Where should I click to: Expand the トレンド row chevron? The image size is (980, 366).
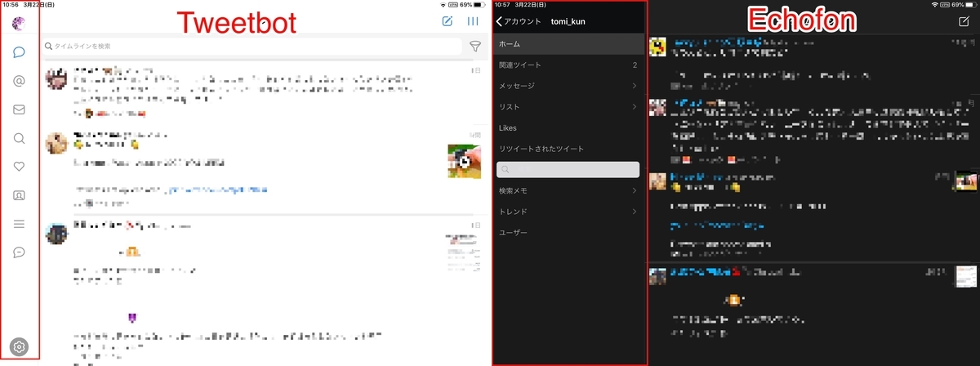point(635,212)
